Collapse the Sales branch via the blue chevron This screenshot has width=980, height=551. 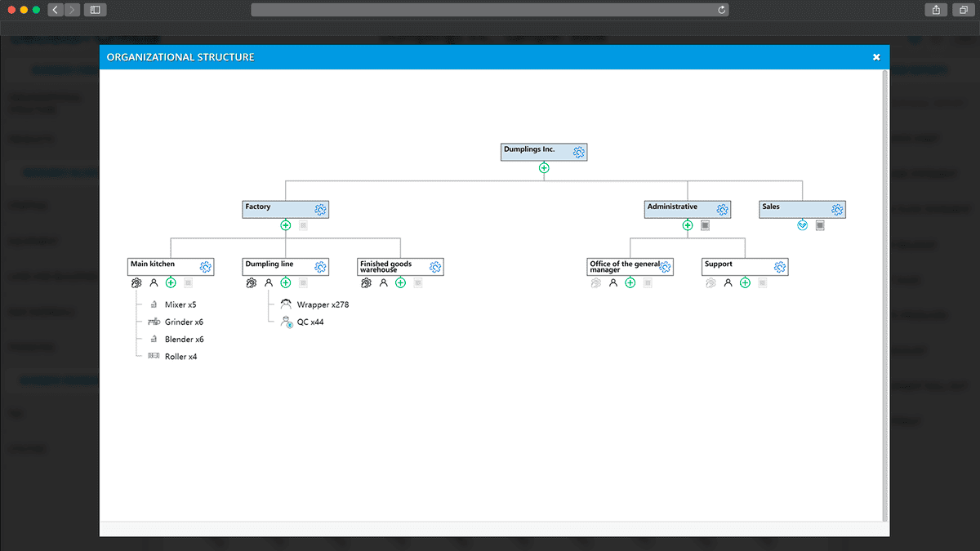(802, 225)
